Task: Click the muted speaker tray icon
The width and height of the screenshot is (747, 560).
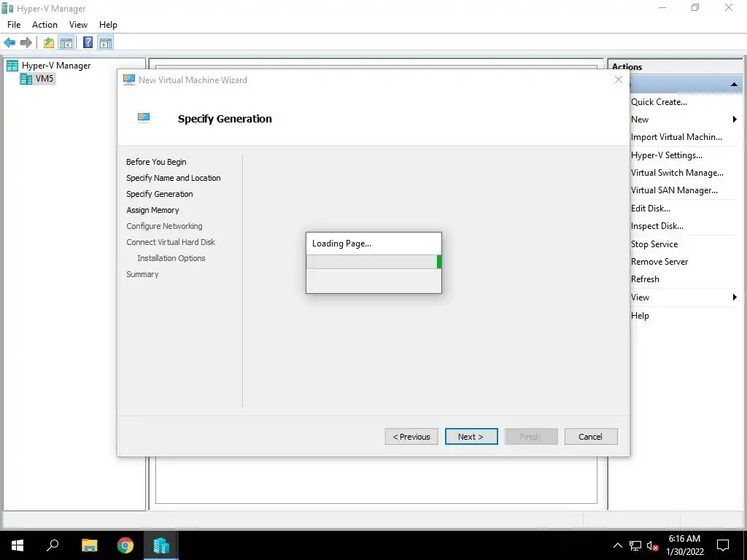Action: [x=653, y=545]
